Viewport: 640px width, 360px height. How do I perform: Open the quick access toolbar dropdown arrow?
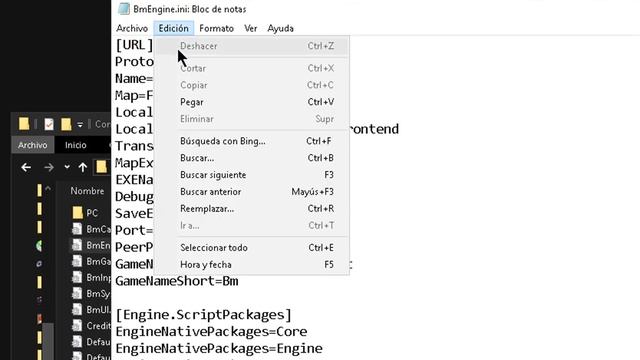pyautogui.click(x=80, y=124)
